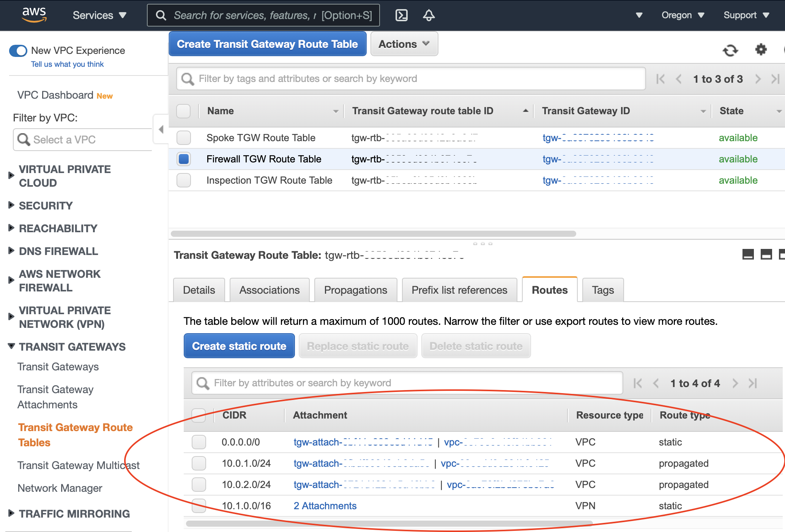Go to next routes page arrow
Viewport: 785px width, 532px height.
click(x=735, y=383)
